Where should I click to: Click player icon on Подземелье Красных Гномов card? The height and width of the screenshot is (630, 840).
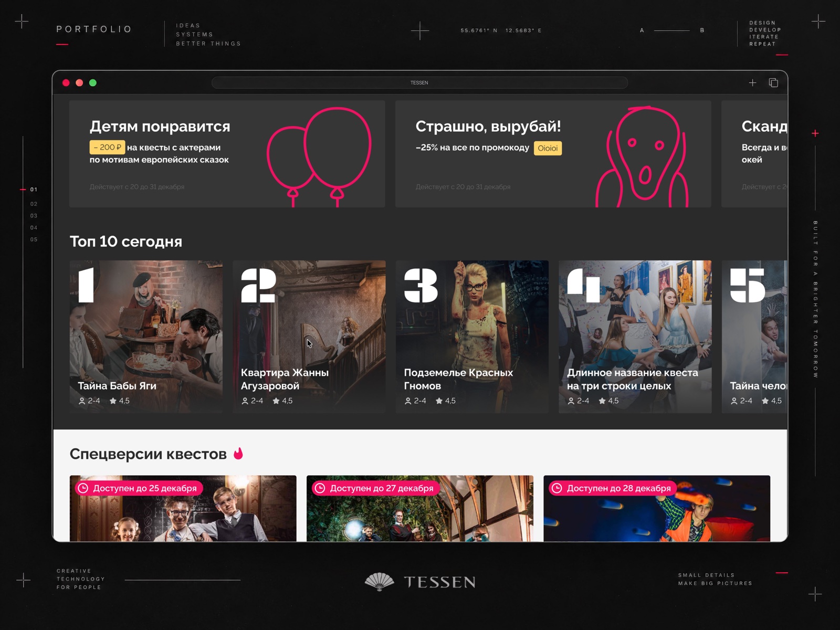pyautogui.click(x=408, y=401)
